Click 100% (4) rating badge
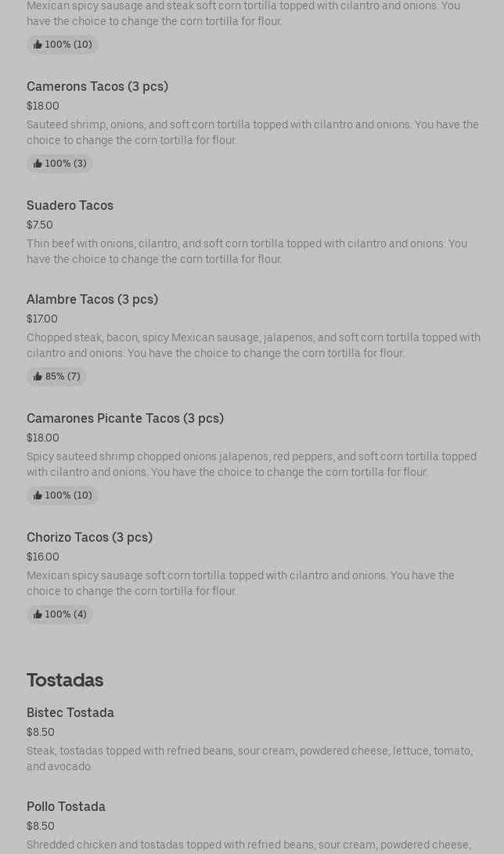 point(59,614)
